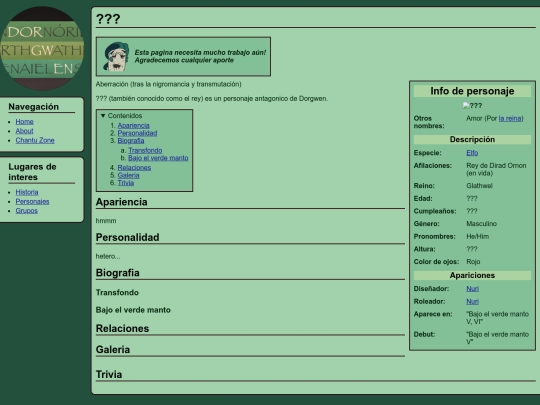The width and height of the screenshot is (540, 405).
Task: Click the Glathwel kingdom value
Action: (479, 186)
